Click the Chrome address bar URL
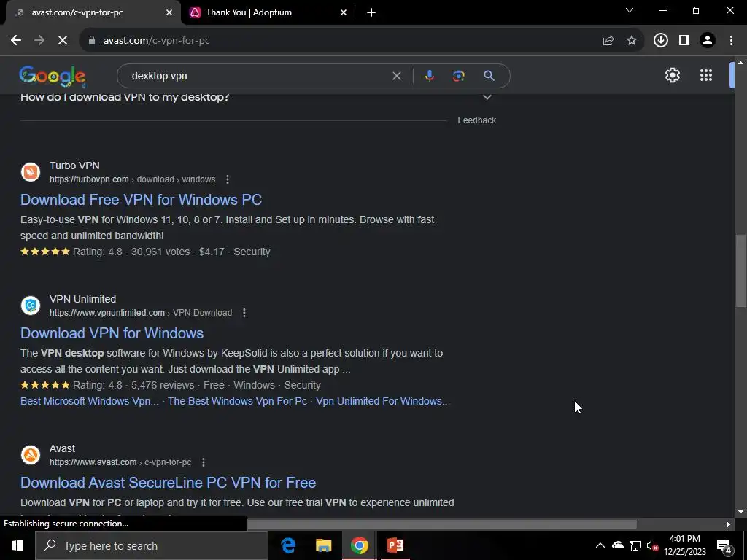 pos(156,41)
